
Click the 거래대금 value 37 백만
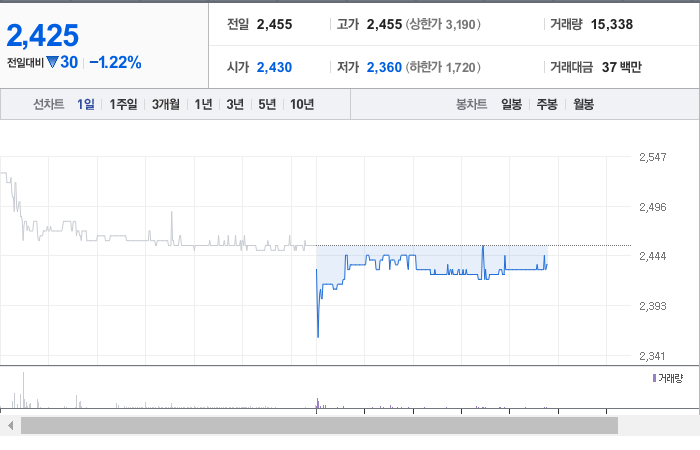(x=621, y=67)
